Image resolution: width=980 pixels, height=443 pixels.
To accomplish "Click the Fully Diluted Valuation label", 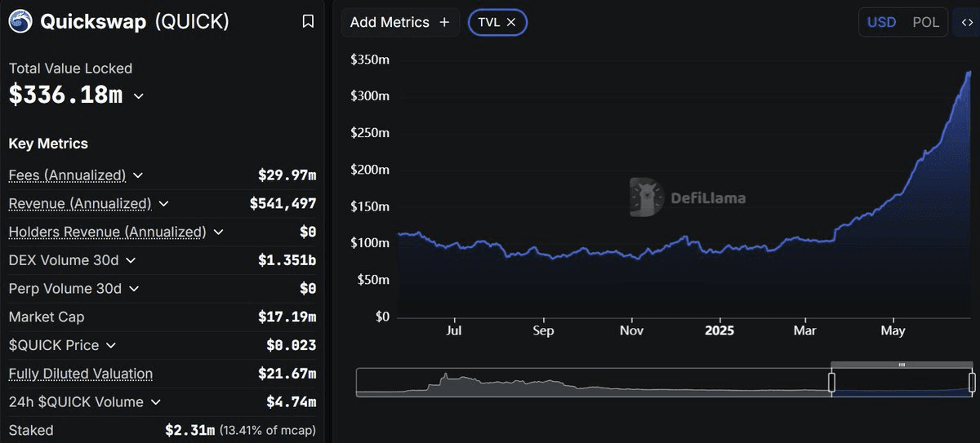I will click(81, 374).
